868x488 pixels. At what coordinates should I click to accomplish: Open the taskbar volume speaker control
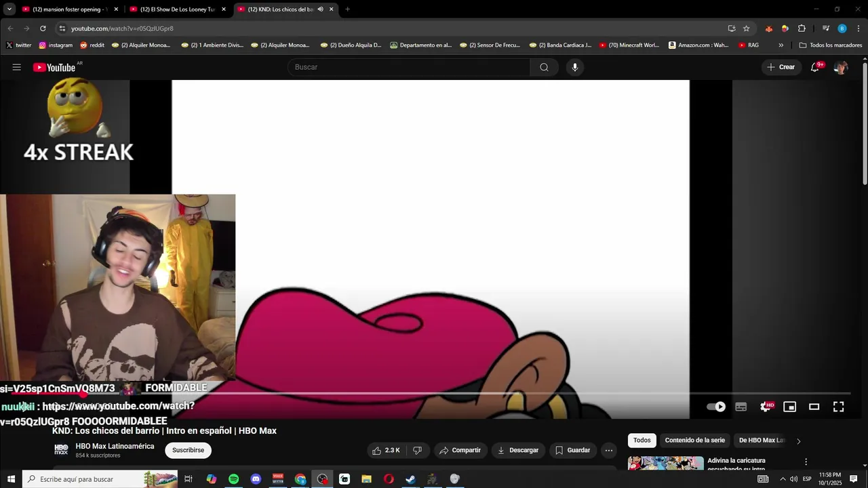pos(793,479)
